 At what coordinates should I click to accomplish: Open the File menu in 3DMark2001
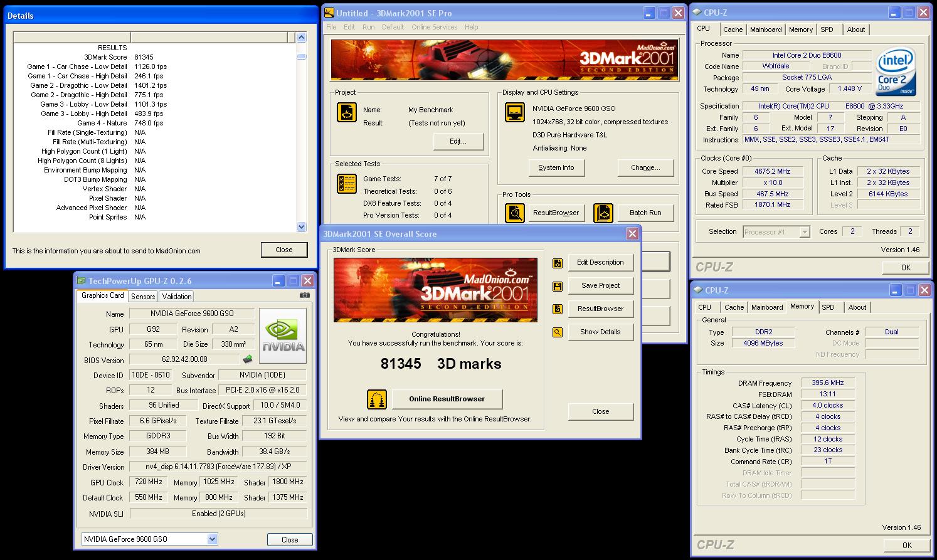(331, 27)
